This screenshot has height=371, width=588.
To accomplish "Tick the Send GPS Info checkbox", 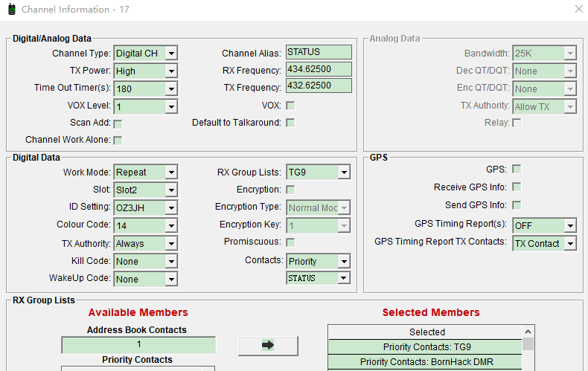I will [517, 205].
